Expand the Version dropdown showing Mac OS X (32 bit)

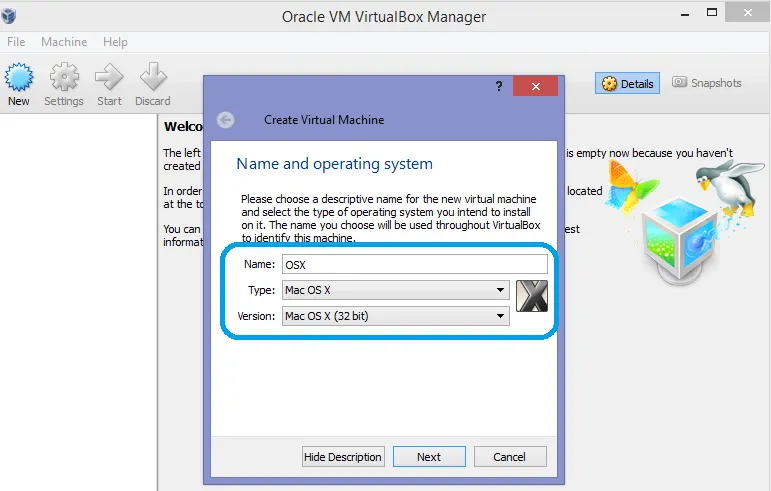396,316
